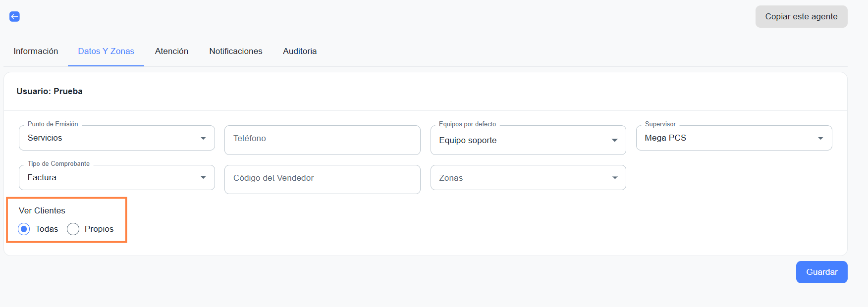Focus the Código del Vendedor field
Screen dimensions: 868x307
point(322,179)
